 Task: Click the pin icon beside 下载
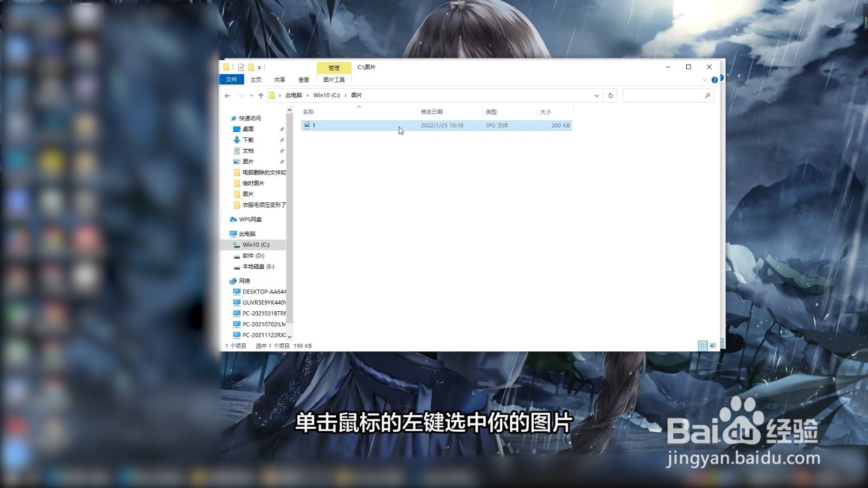point(282,140)
